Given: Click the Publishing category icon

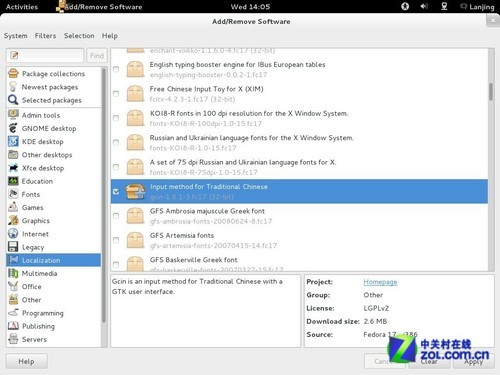Looking at the screenshot, I should coord(13,326).
